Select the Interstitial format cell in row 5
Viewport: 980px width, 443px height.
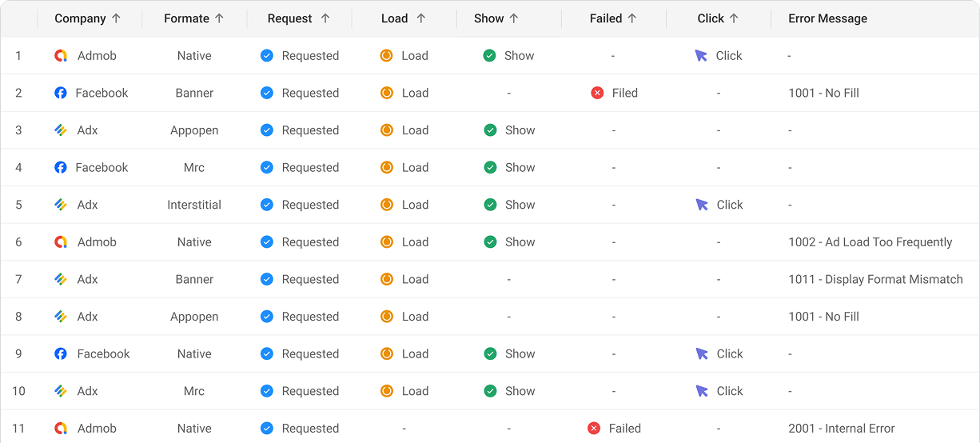click(x=194, y=205)
